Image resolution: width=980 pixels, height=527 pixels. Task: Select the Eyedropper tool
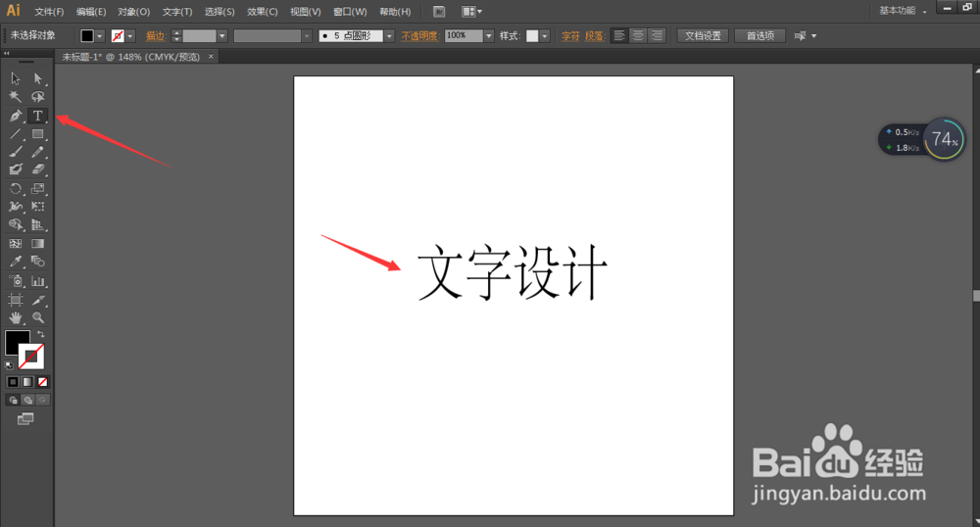pos(16,262)
